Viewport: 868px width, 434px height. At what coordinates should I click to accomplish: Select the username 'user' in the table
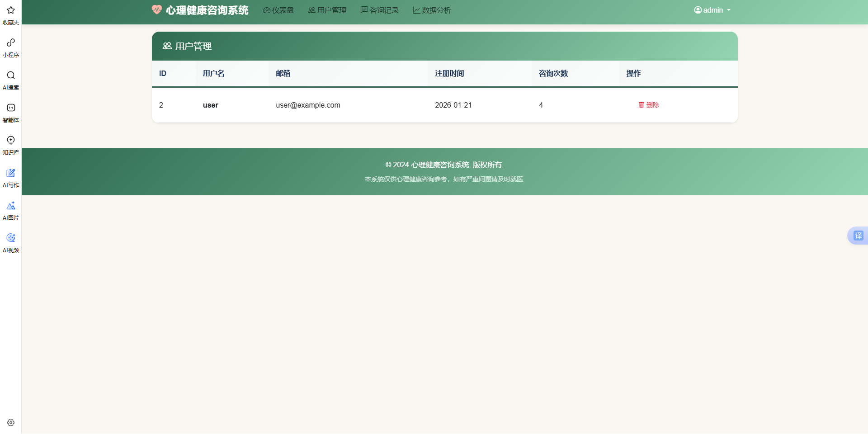tap(210, 105)
